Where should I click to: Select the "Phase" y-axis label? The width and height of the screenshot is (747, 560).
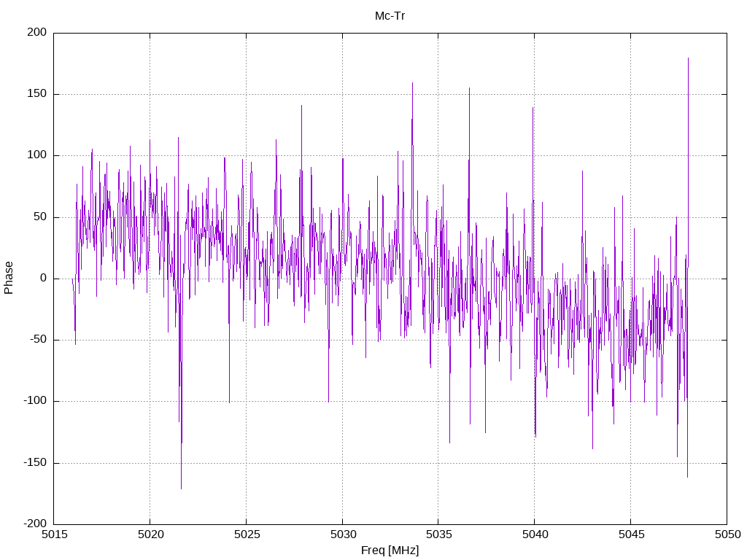9,278
